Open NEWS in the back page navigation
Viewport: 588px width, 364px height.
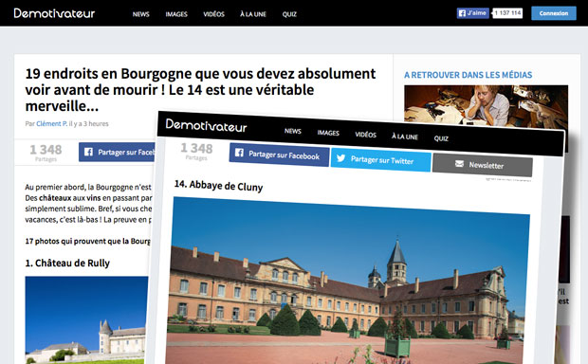141,14
